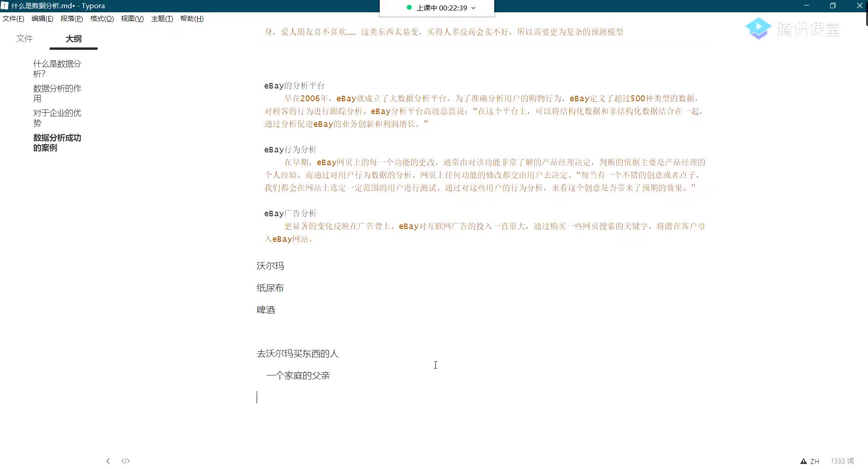868x469 pixels.
Task: Click the green recording status dot
Action: pos(409,7)
